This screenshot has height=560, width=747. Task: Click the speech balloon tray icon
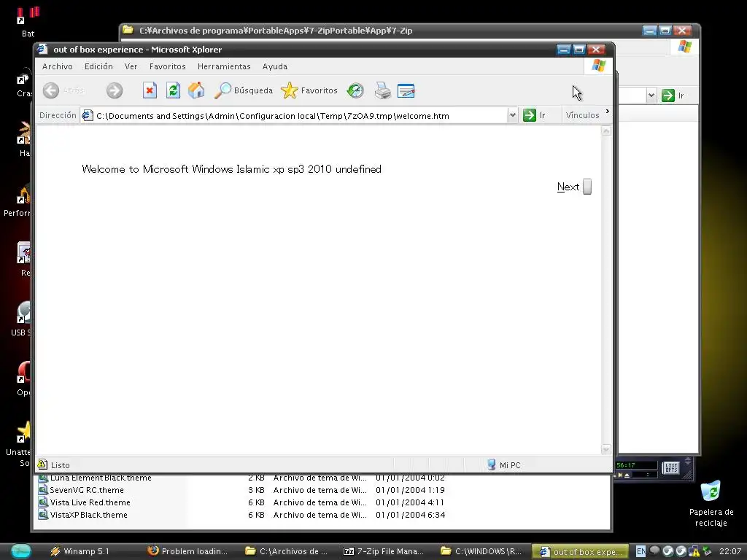[x=655, y=551]
